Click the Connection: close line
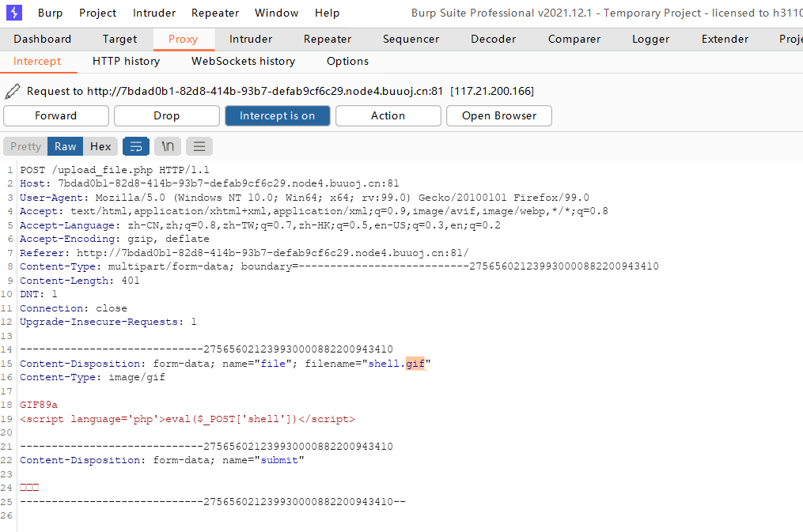The image size is (803, 532). click(x=74, y=308)
